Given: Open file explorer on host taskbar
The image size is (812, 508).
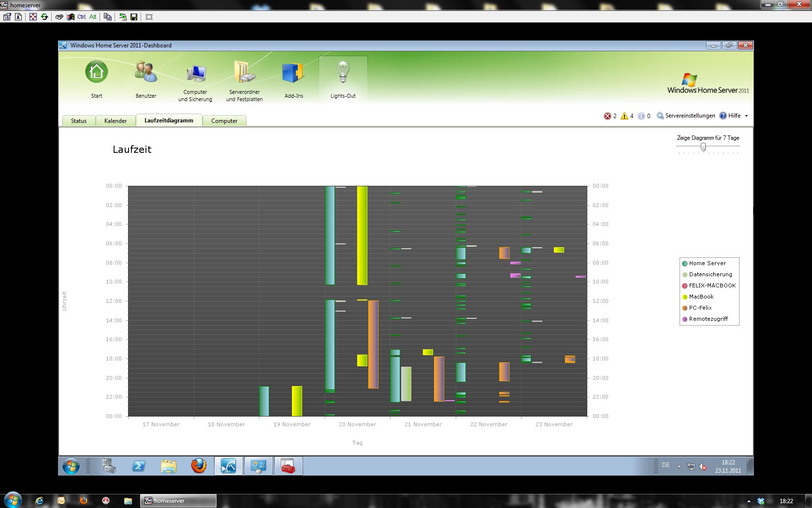Looking at the screenshot, I should click(x=128, y=501).
